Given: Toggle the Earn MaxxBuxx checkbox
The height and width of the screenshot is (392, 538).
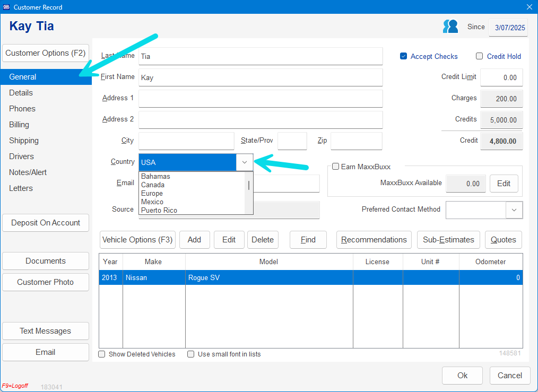Looking at the screenshot, I should tap(335, 167).
